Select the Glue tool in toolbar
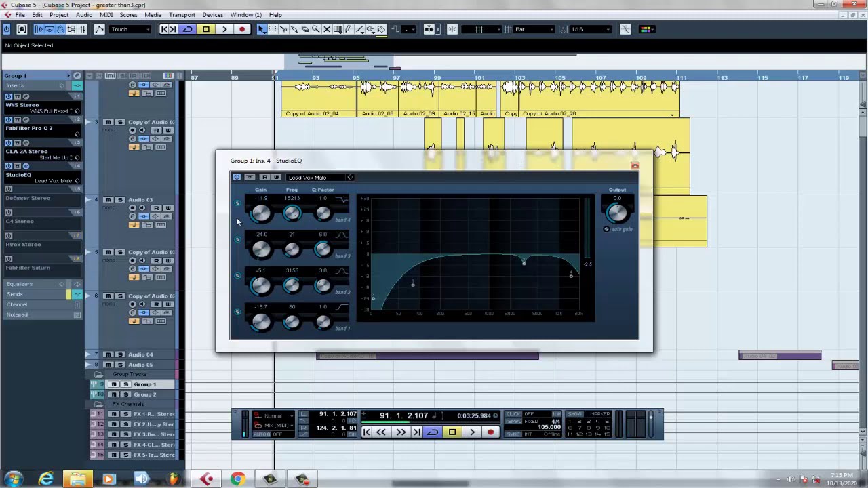This screenshot has height=488, width=868. (x=294, y=29)
